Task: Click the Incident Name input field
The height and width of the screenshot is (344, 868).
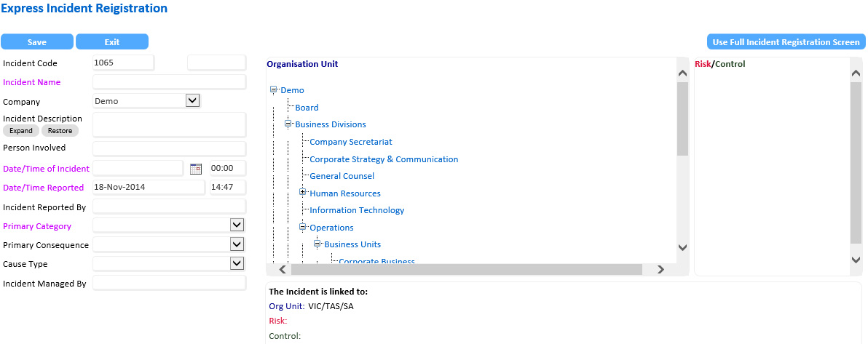Action: [x=169, y=82]
